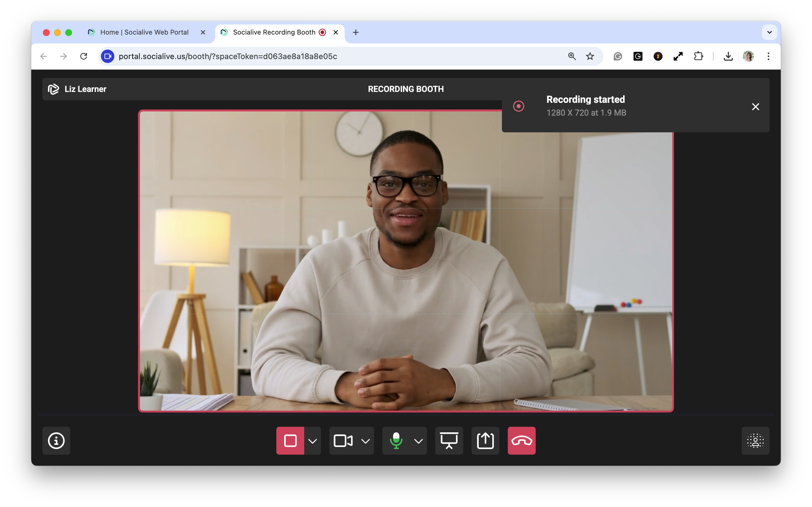Open the Chrome downloads icon
Viewport: 812px width, 507px height.
point(728,56)
